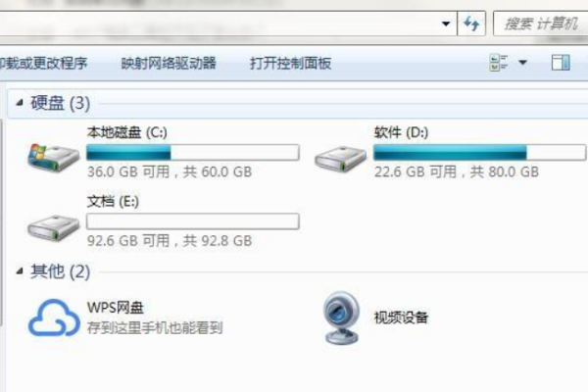Open the Software D: drive icon
Viewport: 588px width, 392px height.
340,159
